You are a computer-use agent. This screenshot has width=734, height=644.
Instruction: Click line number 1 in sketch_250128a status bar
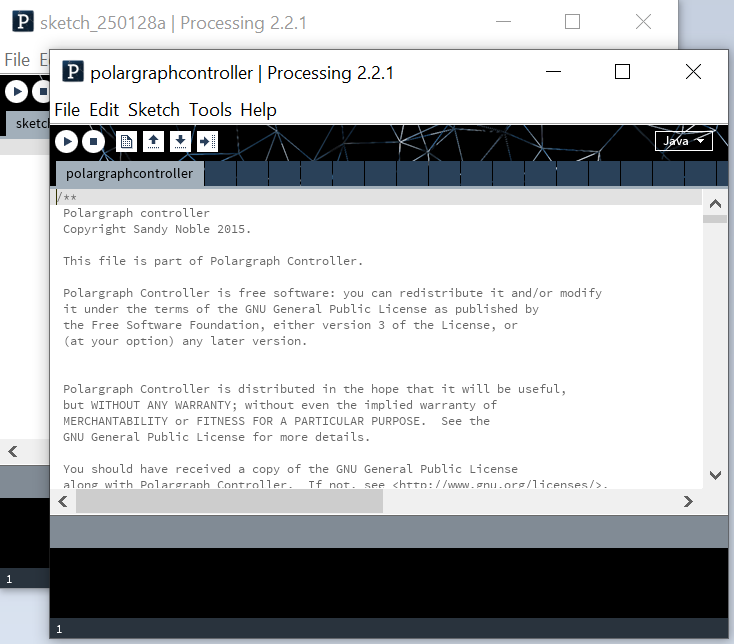[9, 579]
